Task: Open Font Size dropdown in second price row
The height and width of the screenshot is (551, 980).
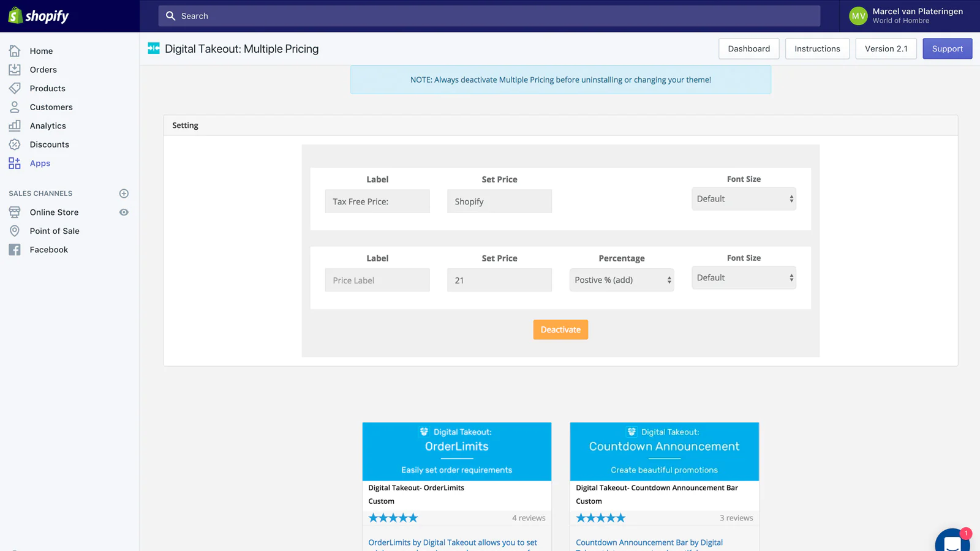Action: (744, 278)
